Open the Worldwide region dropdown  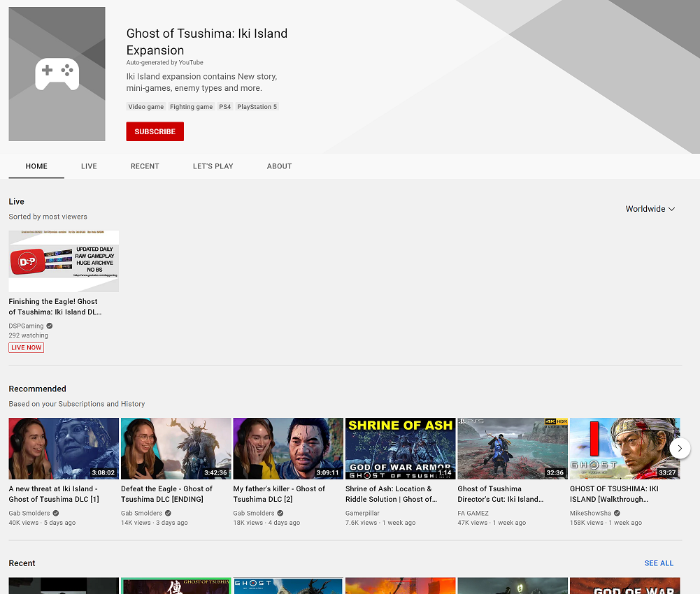click(650, 209)
